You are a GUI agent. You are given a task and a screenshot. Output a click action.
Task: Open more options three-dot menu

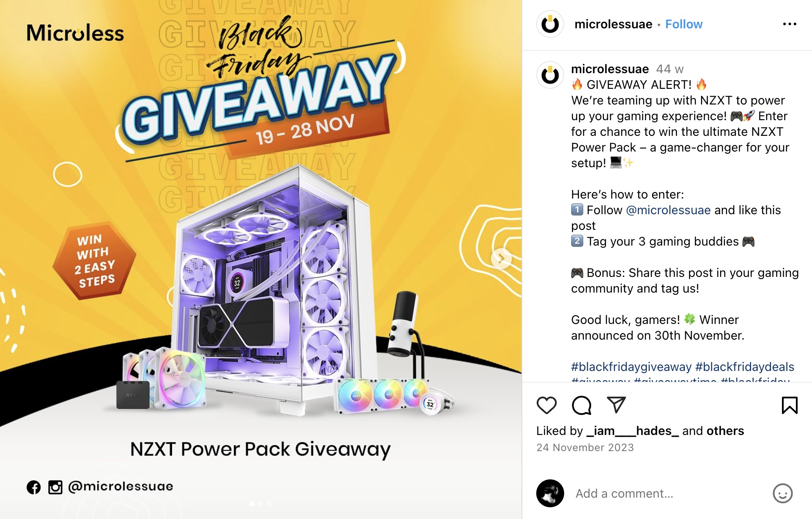point(789,24)
